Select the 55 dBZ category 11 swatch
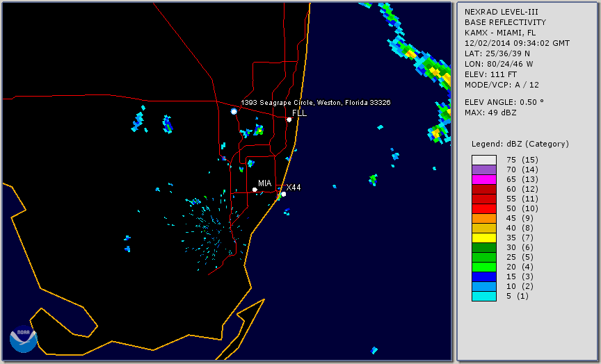 484,199
